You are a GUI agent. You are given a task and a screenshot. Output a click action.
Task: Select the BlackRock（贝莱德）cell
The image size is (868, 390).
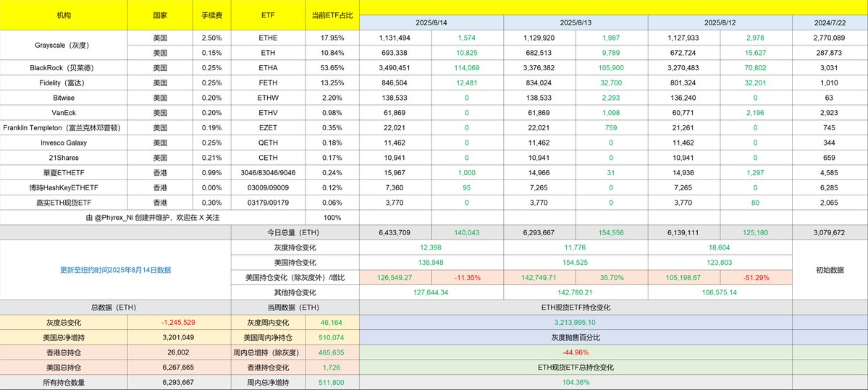tap(64, 68)
